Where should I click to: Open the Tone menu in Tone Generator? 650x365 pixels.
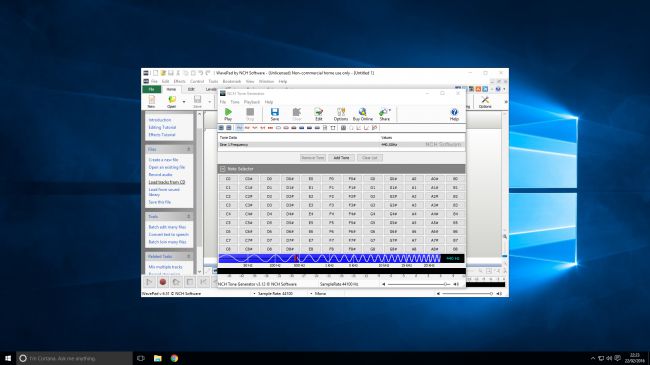(x=235, y=102)
